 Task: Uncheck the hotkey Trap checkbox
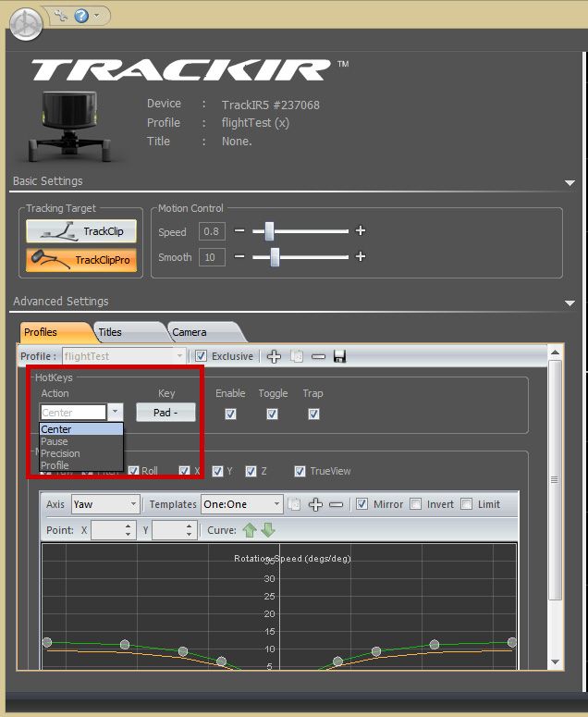[313, 414]
